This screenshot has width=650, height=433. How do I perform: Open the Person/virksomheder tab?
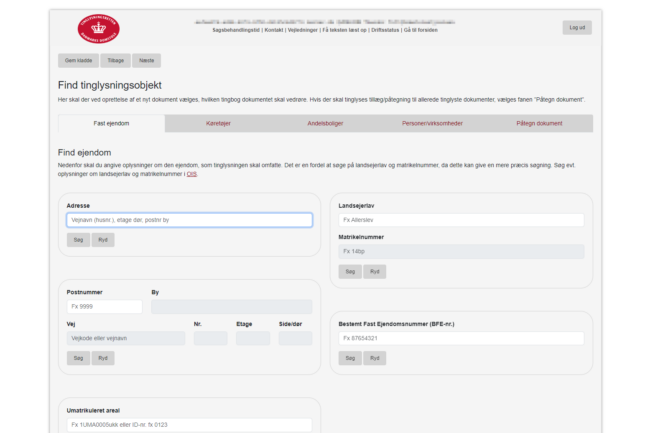pos(432,123)
